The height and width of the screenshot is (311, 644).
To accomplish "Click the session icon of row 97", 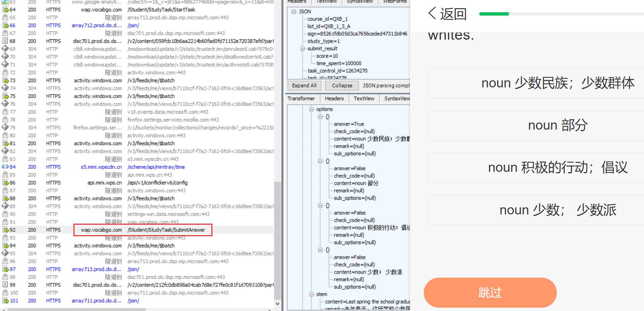I will point(5,269).
